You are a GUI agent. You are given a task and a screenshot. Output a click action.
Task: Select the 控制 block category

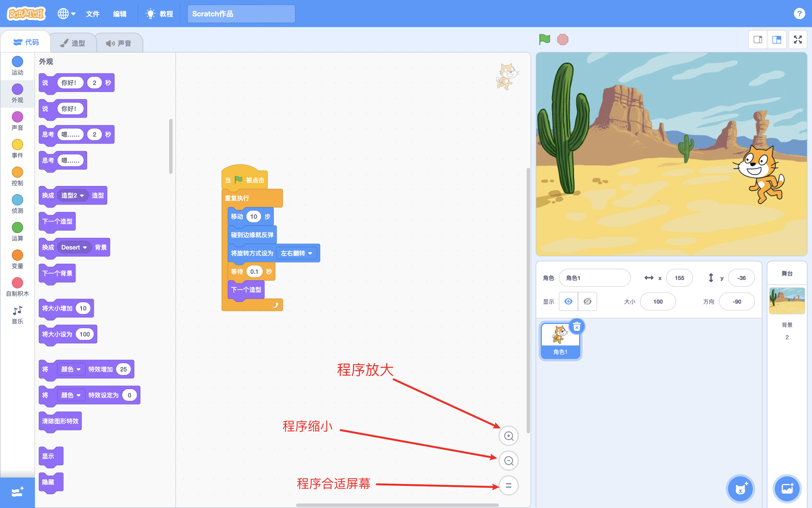click(x=17, y=176)
